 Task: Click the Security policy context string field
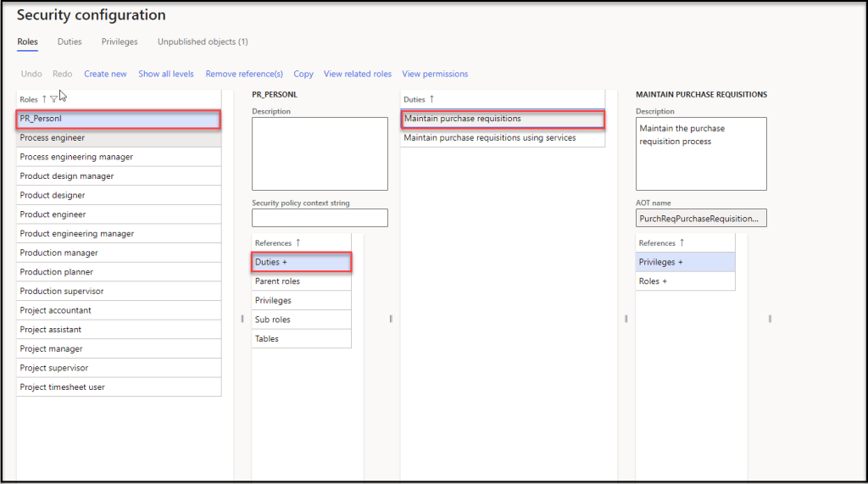pos(320,218)
